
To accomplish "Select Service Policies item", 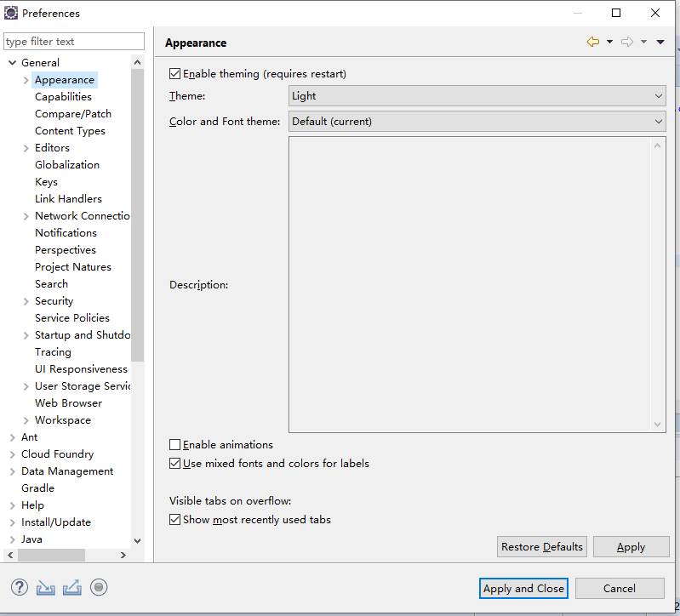I will [72, 318].
